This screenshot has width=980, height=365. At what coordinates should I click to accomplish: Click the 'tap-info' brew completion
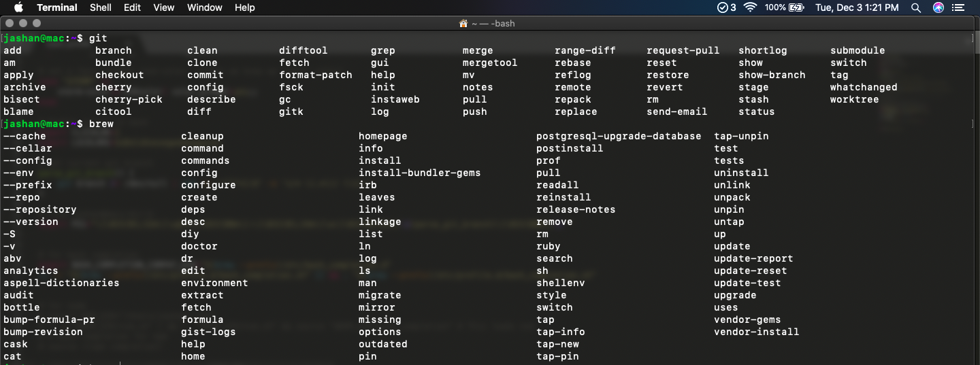pos(561,332)
